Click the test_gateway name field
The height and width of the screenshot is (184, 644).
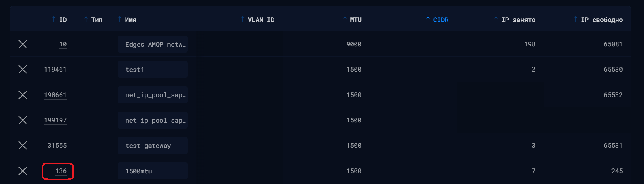[152, 146]
